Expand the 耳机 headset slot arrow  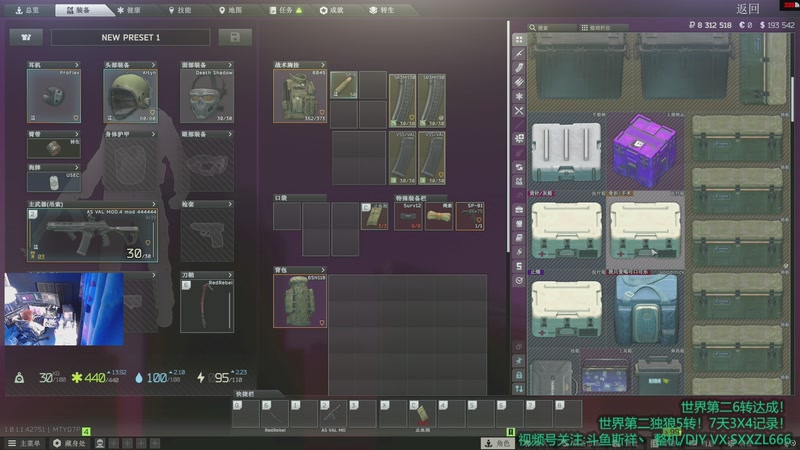pos(77,65)
